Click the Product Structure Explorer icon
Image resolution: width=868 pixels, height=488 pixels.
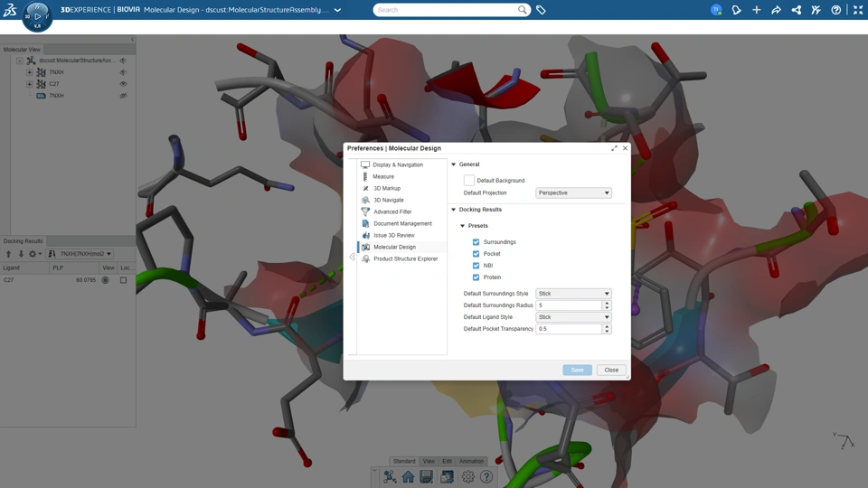pos(365,258)
